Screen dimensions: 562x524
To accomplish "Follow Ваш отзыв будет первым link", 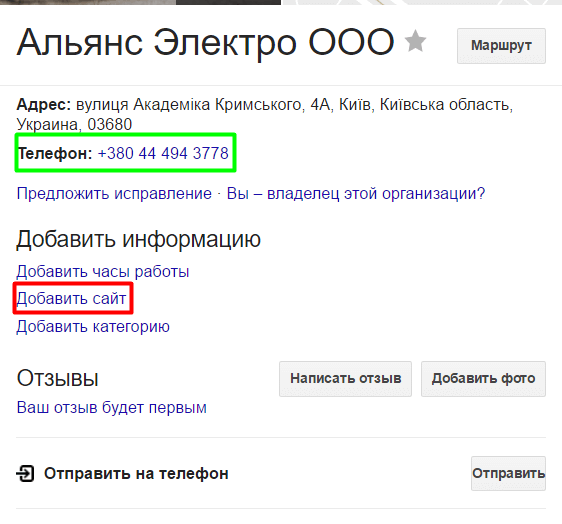I will pyautogui.click(x=112, y=408).
